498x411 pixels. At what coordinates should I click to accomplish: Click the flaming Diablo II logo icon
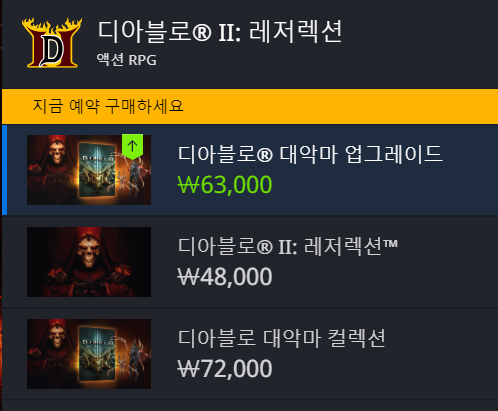pos(52,43)
